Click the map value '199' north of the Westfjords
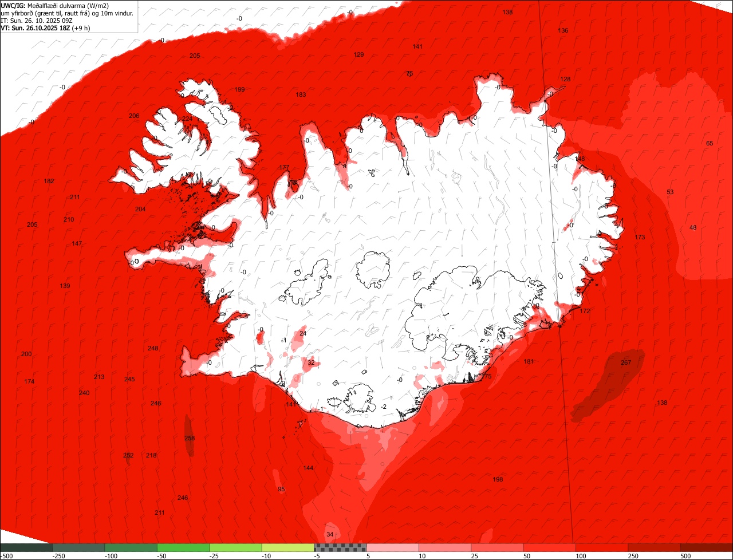This screenshot has width=733, height=560. (x=239, y=90)
